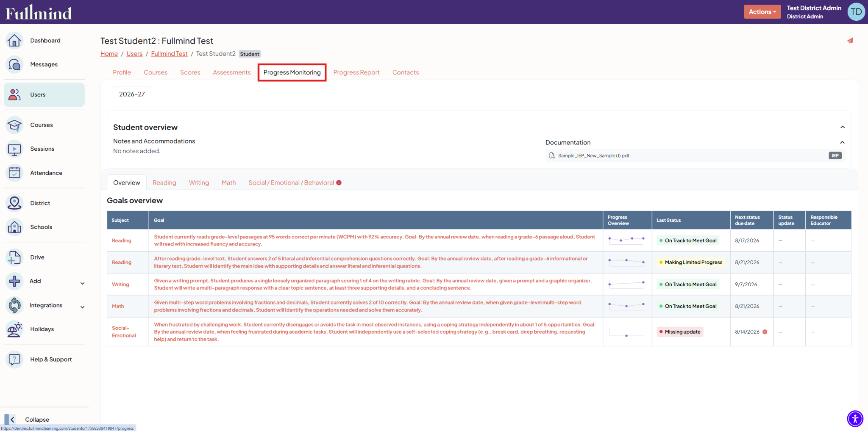This screenshot has height=431, width=868.
Task: Open the Courses graduation cap icon
Action: [x=14, y=125]
